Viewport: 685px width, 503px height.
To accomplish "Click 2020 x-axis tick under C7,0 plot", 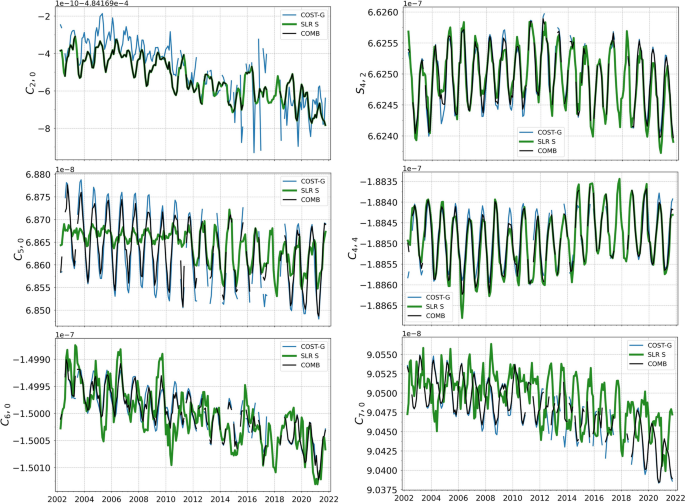I will coord(649,498).
